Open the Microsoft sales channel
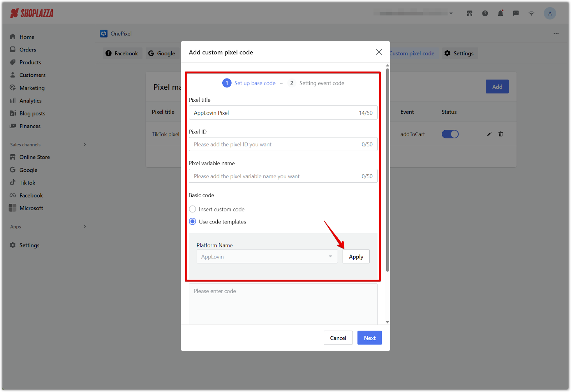571x392 pixels. pos(31,208)
